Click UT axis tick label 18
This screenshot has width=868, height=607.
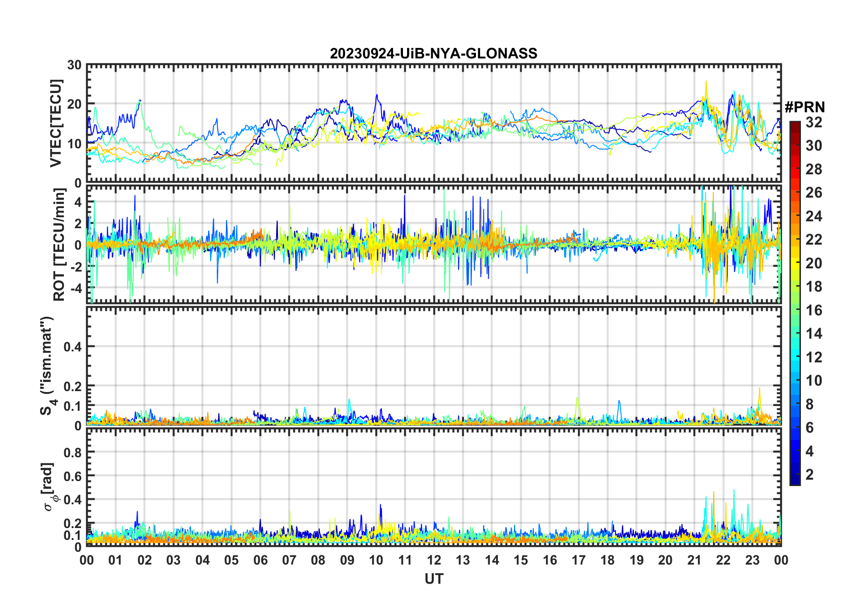(608, 560)
